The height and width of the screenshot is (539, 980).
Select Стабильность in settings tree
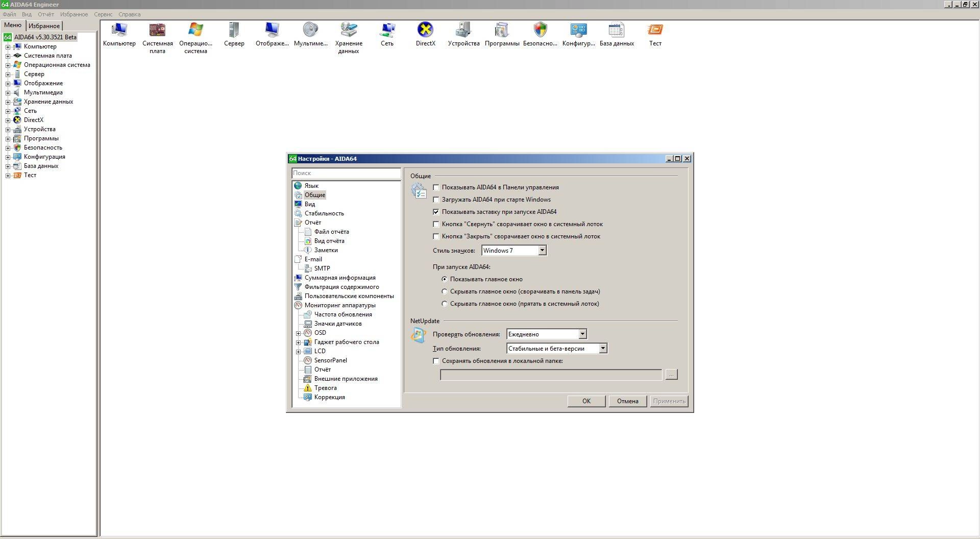pyautogui.click(x=324, y=213)
